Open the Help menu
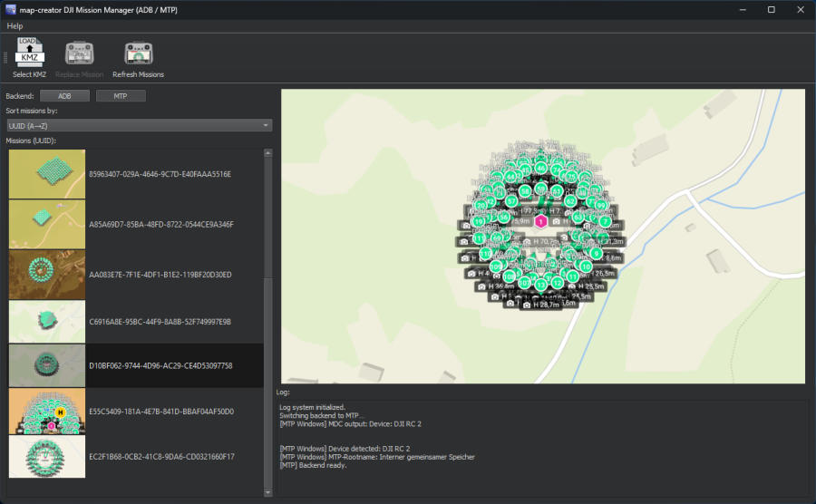This screenshot has width=816, height=504. pyautogui.click(x=15, y=26)
